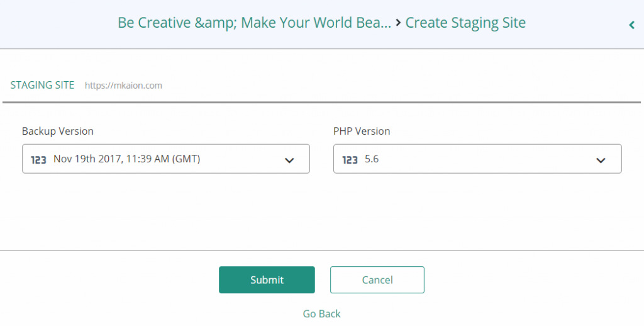
Task: Click the 123 icon in PHP Version field
Action: click(x=350, y=160)
